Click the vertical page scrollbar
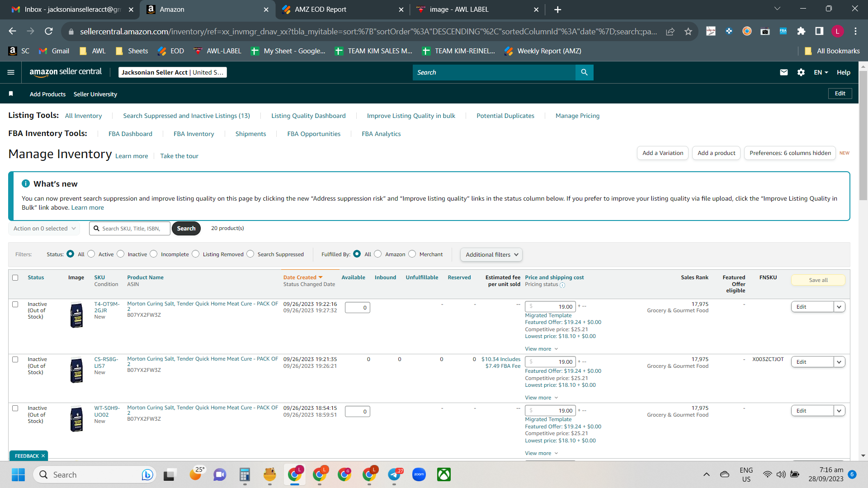The image size is (868, 488). point(863,136)
